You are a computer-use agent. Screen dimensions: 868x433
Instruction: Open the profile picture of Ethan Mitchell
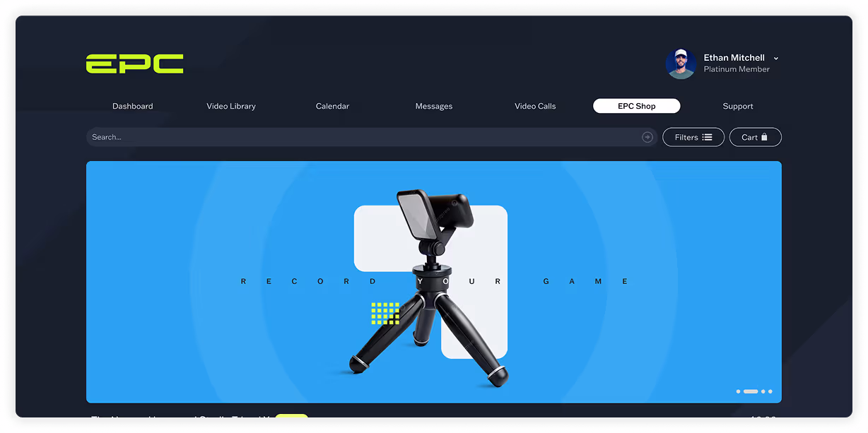680,63
